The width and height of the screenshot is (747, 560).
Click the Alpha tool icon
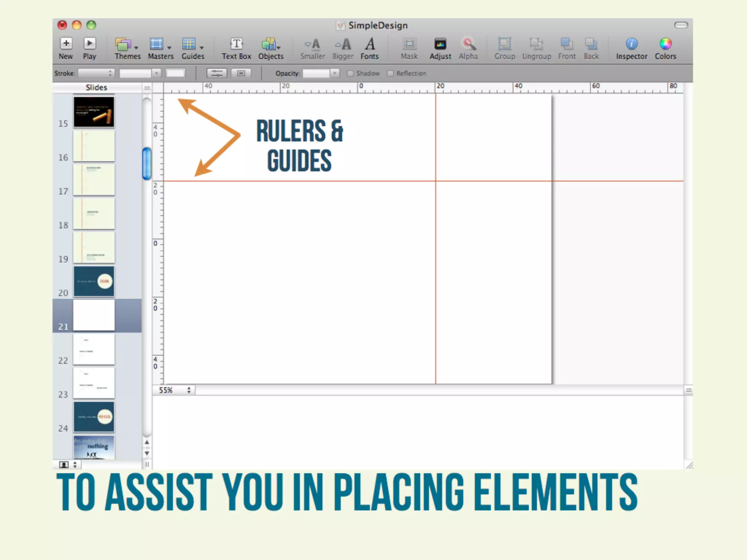(468, 44)
